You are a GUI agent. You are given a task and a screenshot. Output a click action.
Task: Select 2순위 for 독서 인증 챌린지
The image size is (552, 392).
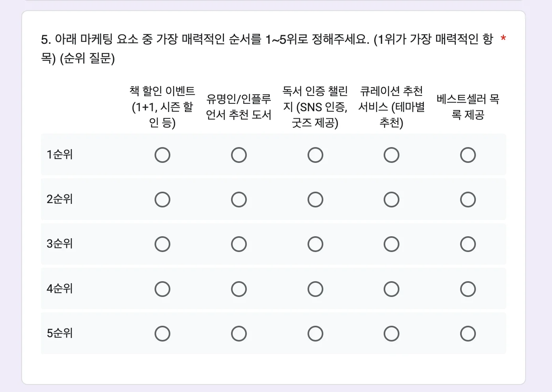click(x=315, y=199)
